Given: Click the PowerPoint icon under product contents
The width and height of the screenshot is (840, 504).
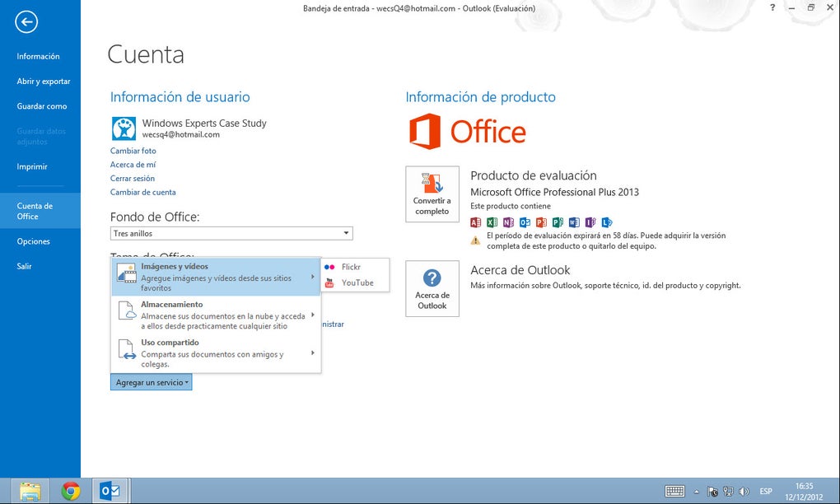Looking at the screenshot, I should click(542, 222).
